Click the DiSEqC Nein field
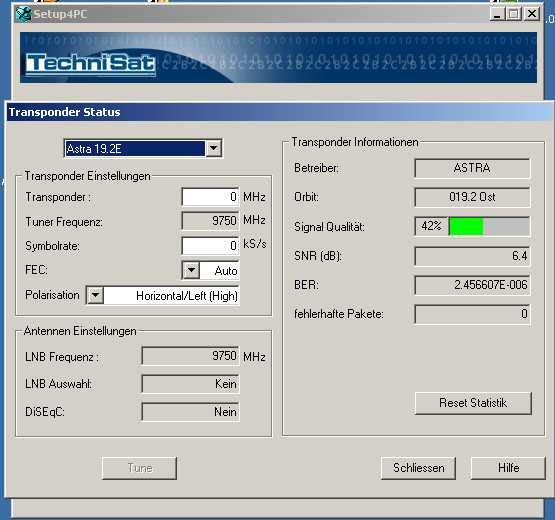Screen dimensions: 555x520 click(x=190, y=412)
